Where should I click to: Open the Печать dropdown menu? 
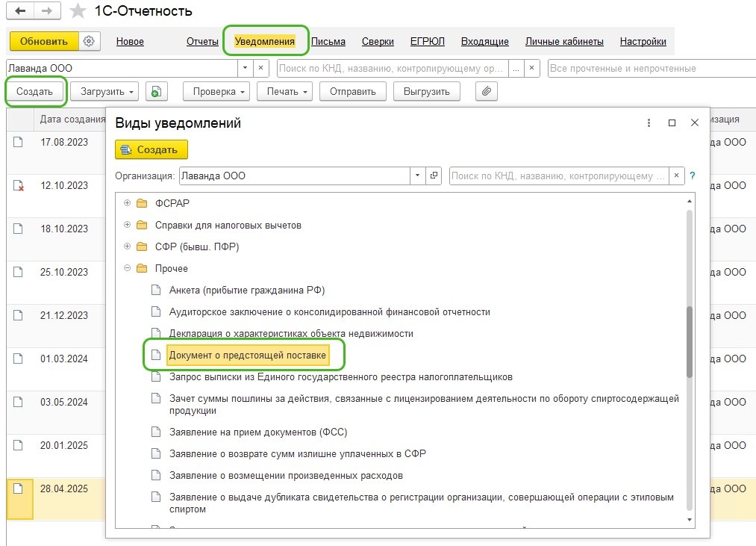click(285, 91)
